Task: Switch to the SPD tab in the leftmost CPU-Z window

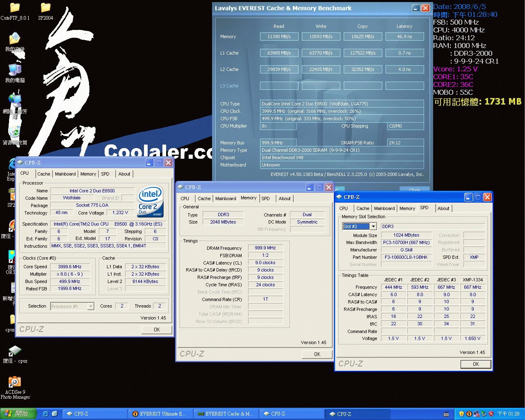Action: click(x=105, y=174)
